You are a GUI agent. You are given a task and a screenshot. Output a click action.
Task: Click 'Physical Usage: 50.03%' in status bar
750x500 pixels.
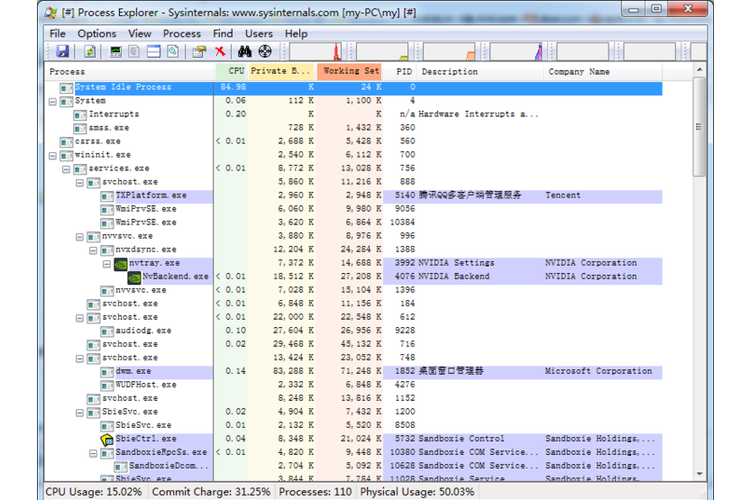(417, 492)
